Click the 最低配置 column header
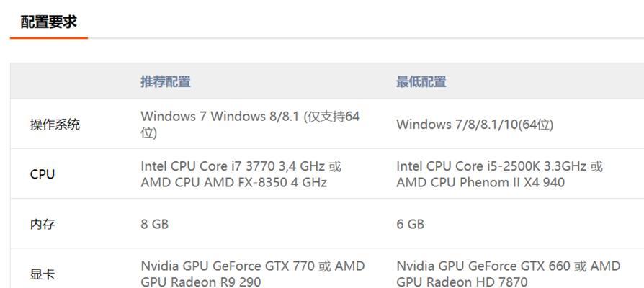 (x=421, y=81)
